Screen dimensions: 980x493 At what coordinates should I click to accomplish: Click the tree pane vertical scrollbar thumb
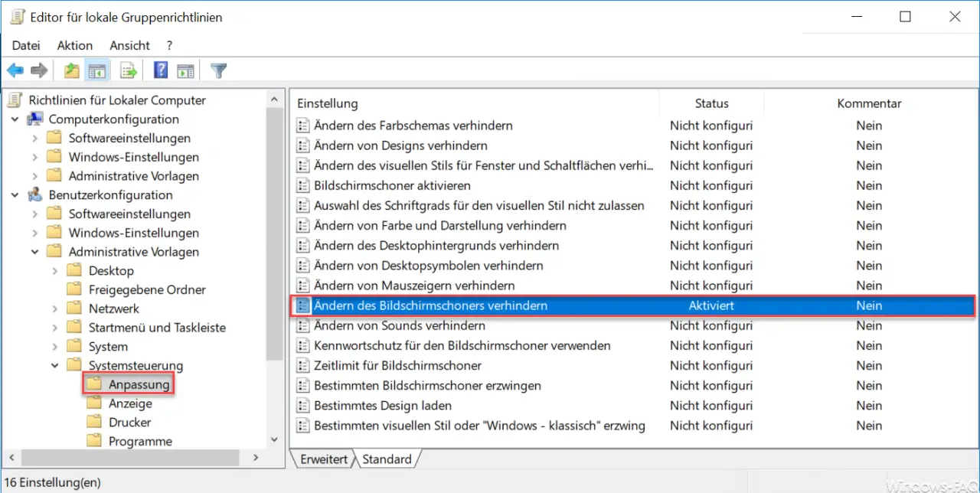pos(274,234)
